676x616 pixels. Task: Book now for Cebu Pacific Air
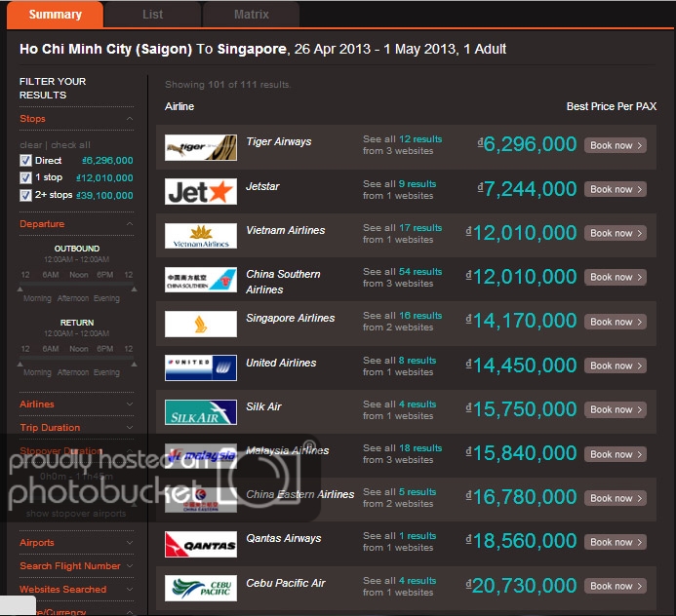(616, 587)
